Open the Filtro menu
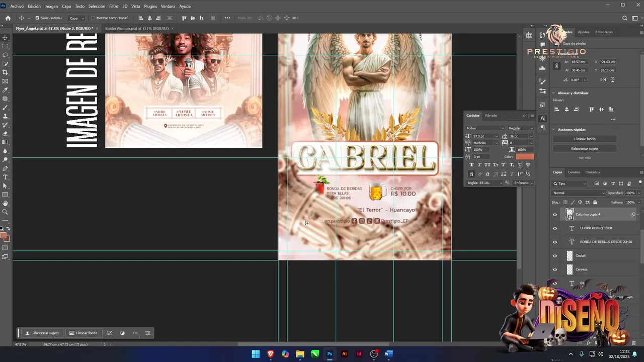This screenshot has width=644, height=362. [114, 7]
